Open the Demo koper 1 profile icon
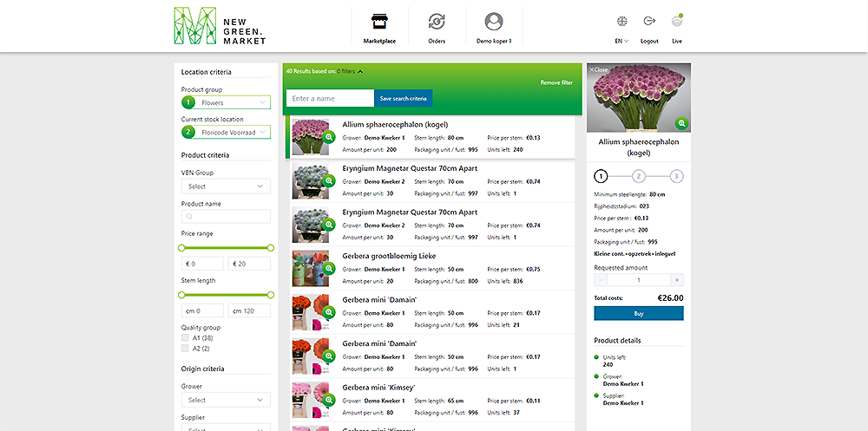Viewport: 868px width, 431px height. point(494,21)
